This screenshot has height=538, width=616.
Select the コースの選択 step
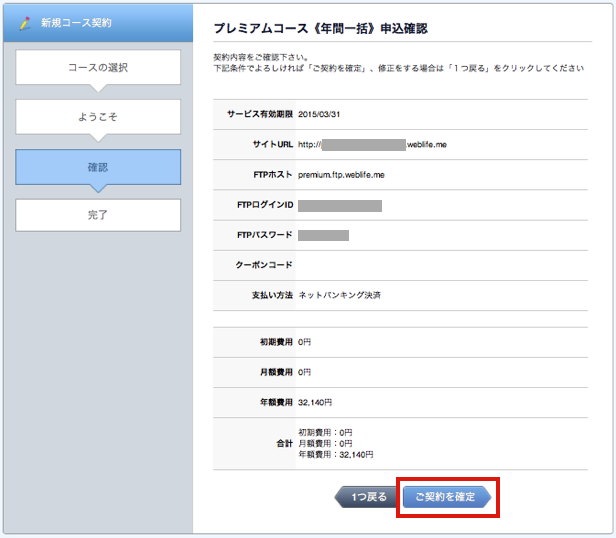coord(98,68)
